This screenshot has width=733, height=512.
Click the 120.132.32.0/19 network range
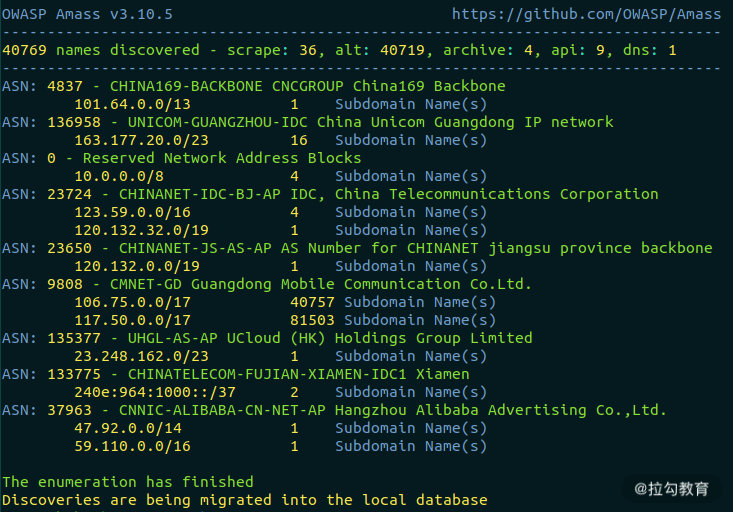tap(142, 230)
